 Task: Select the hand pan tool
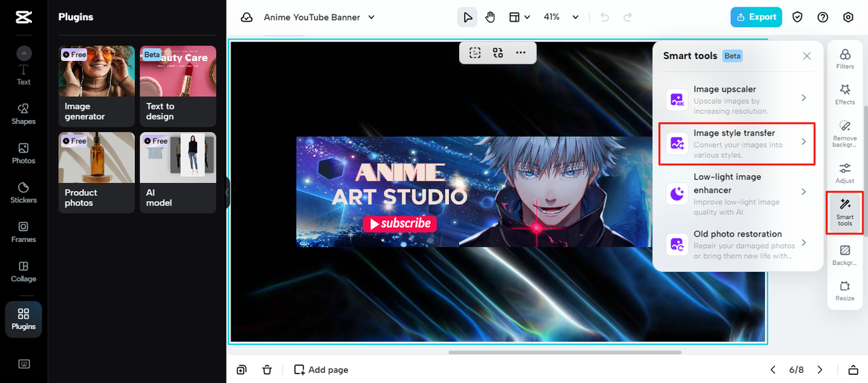pyautogui.click(x=490, y=17)
